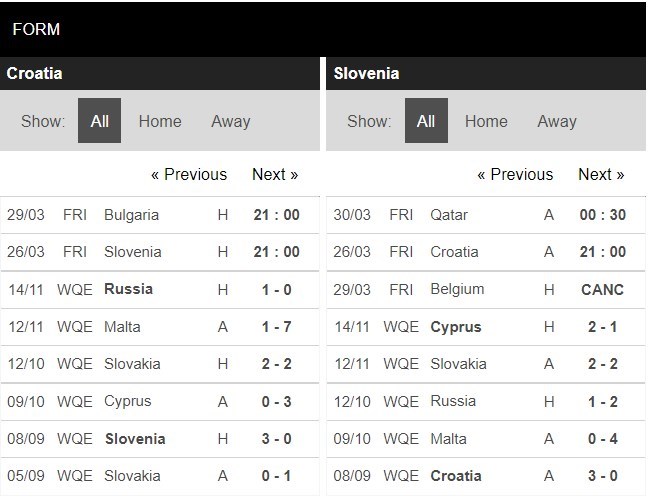The image size is (650, 502).
Task: Open the Cyprus 2 - 1 result row
Action: pos(486,327)
